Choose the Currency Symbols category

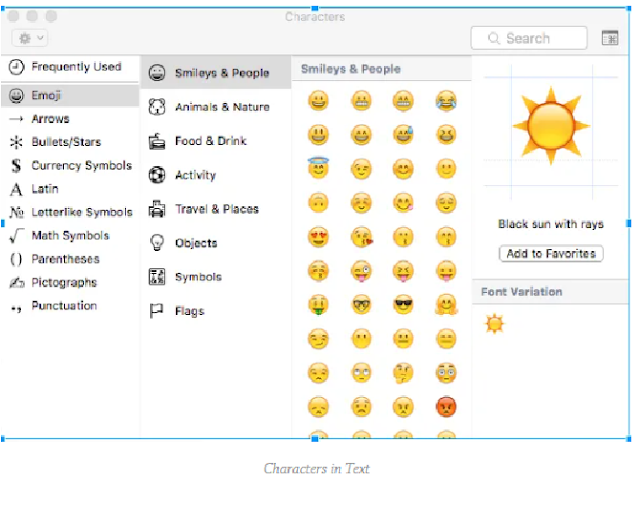click(x=70, y=165)
